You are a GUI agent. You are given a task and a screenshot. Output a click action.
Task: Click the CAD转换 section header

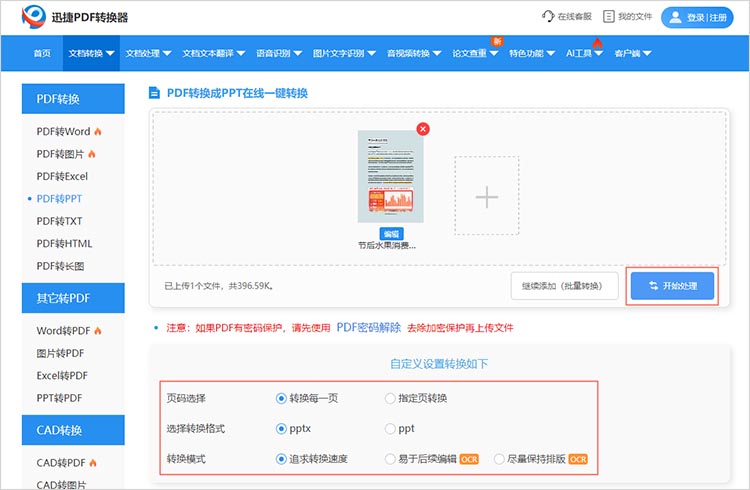tap(73, 430)
